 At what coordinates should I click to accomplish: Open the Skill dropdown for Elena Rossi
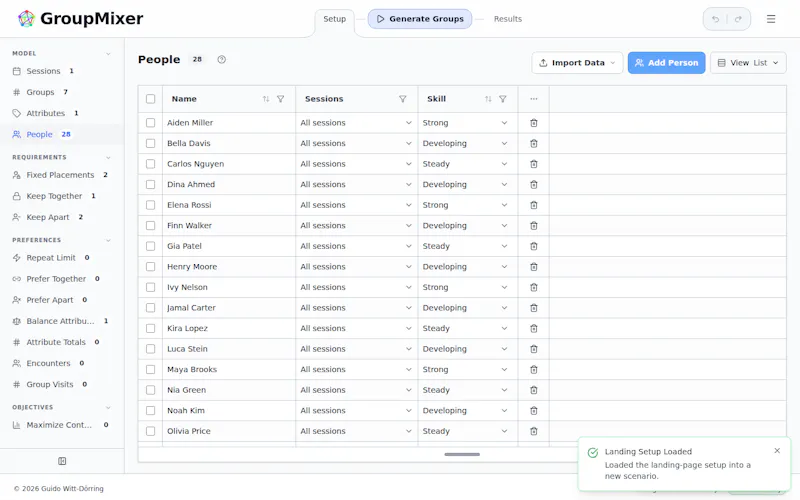pos(465,205)
